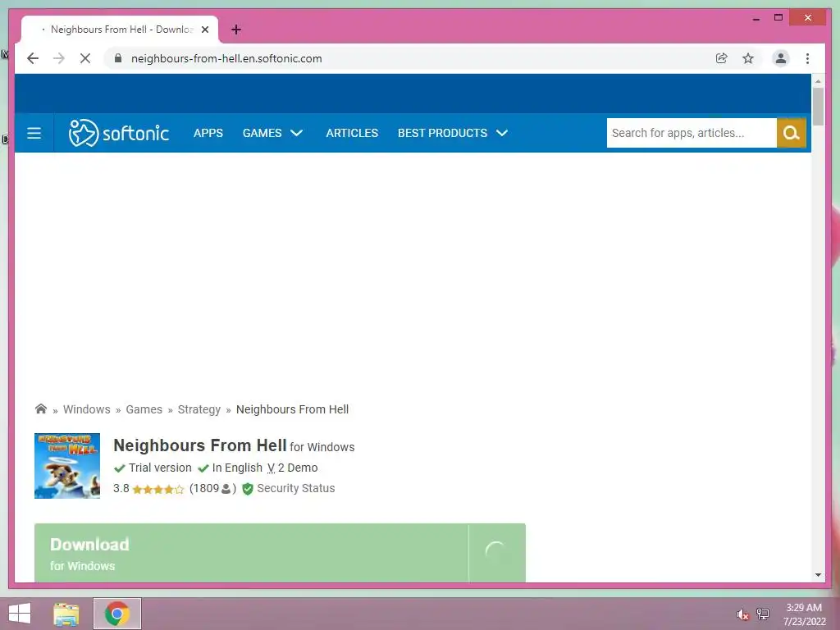The image size is (840, 630).
Task: Open Windows Start menu
Action: point(20,614)
